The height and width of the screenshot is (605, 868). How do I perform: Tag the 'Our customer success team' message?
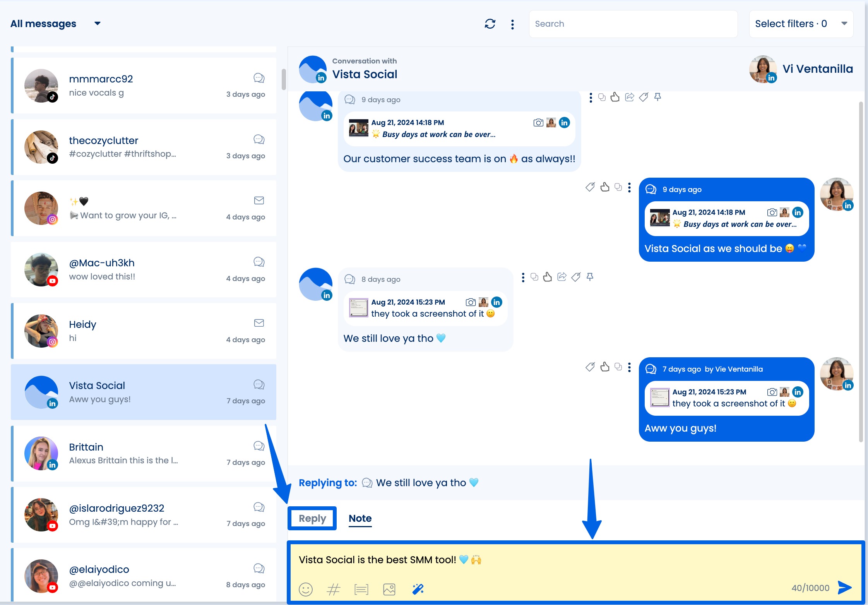[x=643, y=97]
